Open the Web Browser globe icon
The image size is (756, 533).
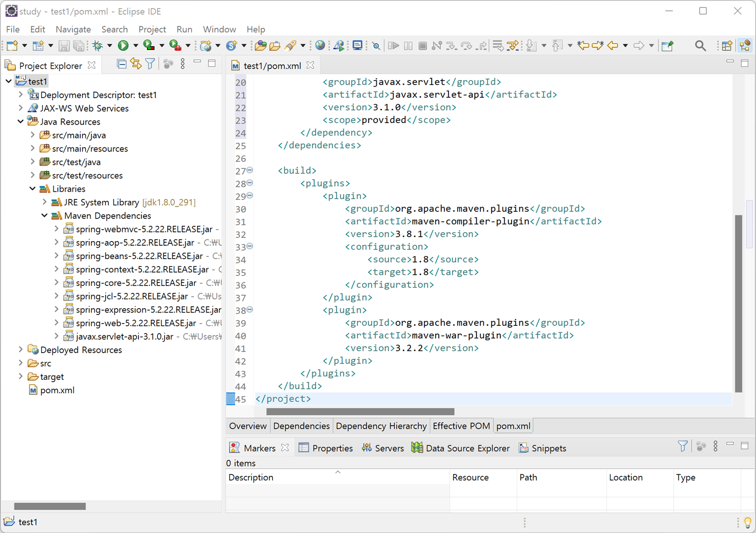tap(320, 46)
